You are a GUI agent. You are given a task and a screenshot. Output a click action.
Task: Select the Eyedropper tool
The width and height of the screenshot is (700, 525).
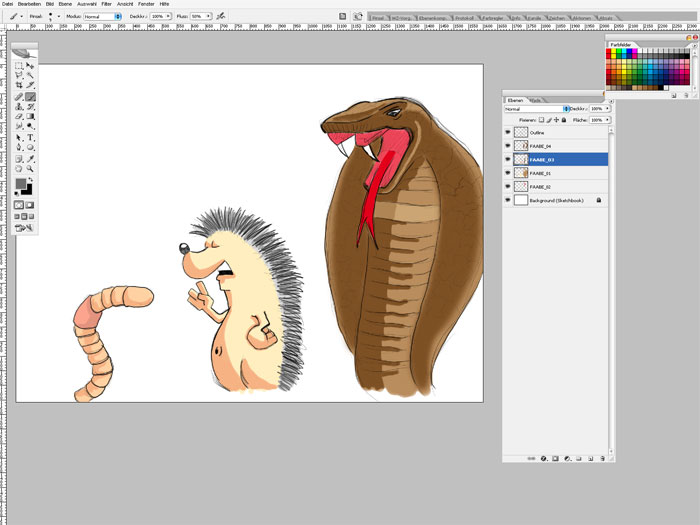tap(31, 158)
